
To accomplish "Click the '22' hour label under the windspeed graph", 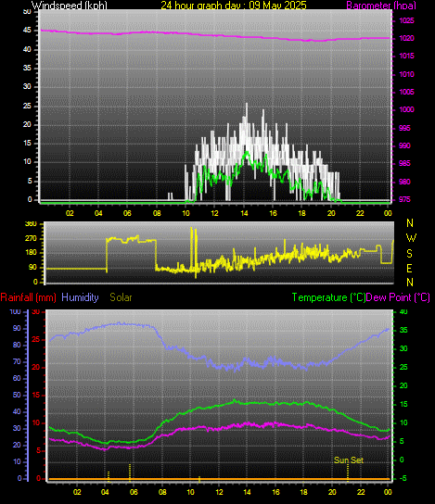I will pos(360,213).
